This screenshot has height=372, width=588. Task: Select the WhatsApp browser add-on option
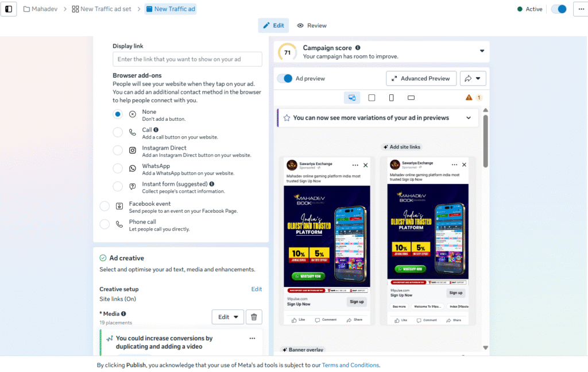(118, 168)
